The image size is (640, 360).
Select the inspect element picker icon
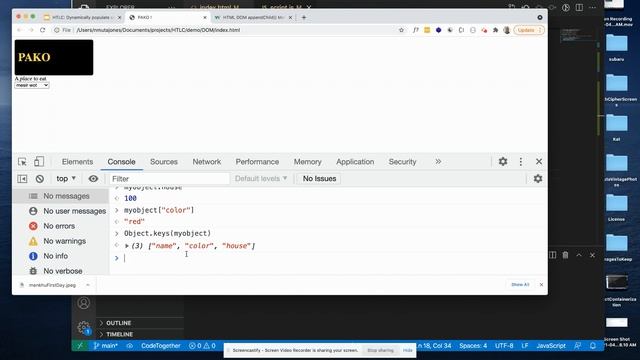click(x=22, y=162)
